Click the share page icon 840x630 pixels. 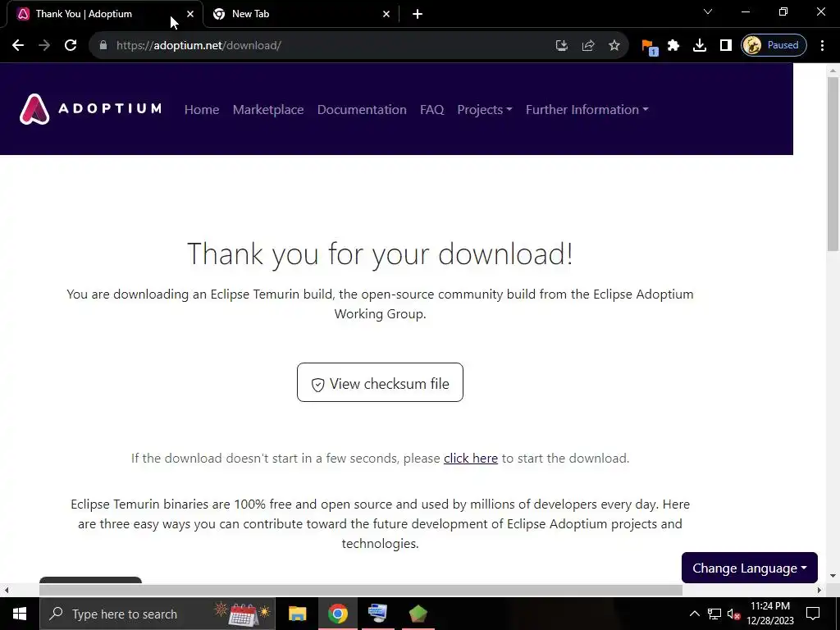point(588,46)
